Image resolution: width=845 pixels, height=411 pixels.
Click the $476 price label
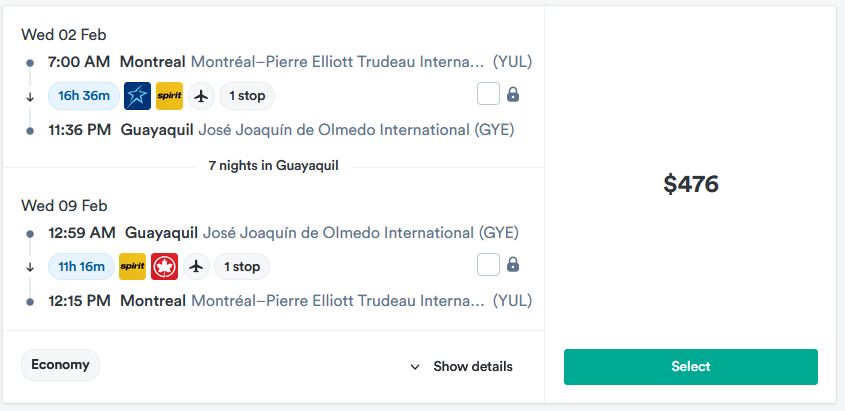(691, 184)
